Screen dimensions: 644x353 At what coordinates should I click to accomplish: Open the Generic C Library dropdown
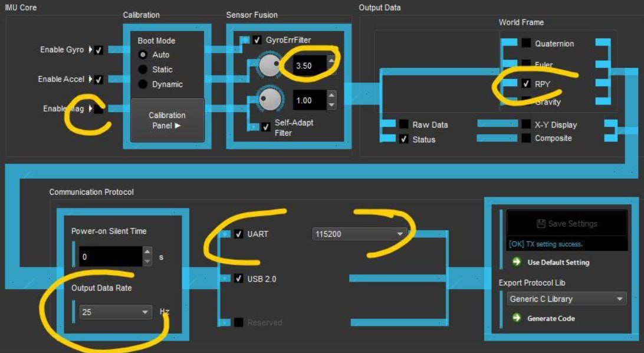pyautogui.click(x=566, y=299)
